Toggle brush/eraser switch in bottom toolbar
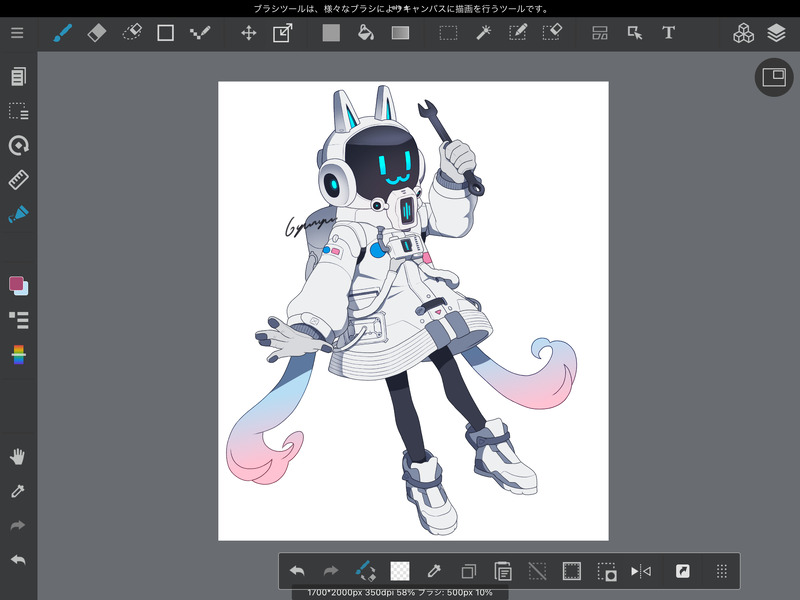The image size is (800, 600). point(366,571)
